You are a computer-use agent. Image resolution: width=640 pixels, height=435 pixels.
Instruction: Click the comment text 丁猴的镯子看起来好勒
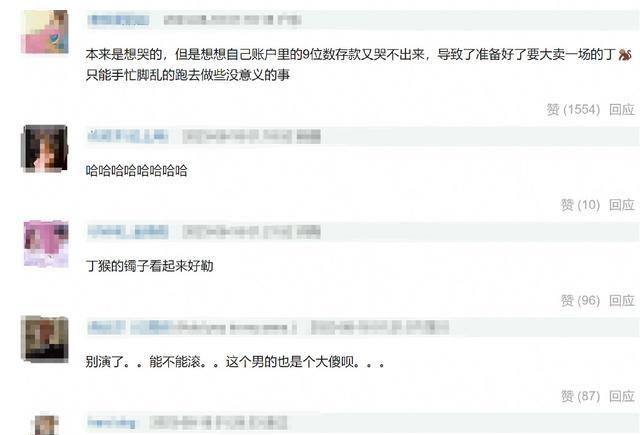click(149, 266)
